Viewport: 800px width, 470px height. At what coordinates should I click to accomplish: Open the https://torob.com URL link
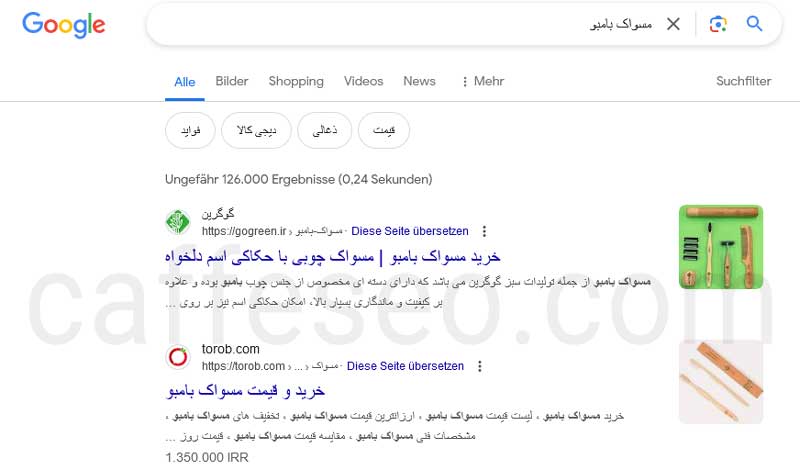click(x=270, y=366)
